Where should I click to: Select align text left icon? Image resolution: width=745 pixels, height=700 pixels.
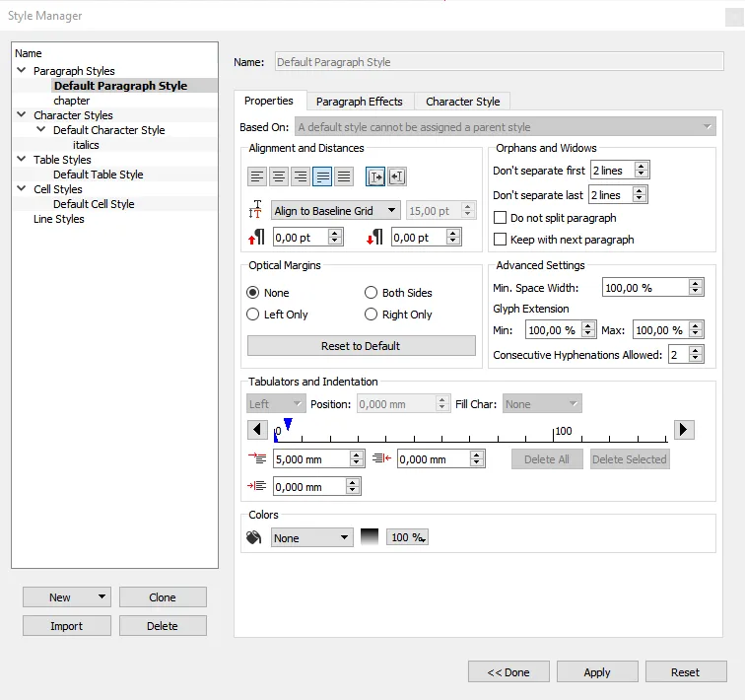pos(257,176)
